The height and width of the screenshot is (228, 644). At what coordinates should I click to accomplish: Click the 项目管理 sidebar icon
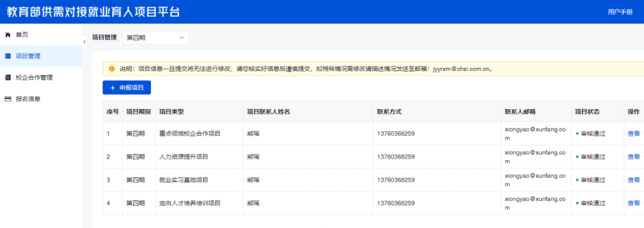7,56
